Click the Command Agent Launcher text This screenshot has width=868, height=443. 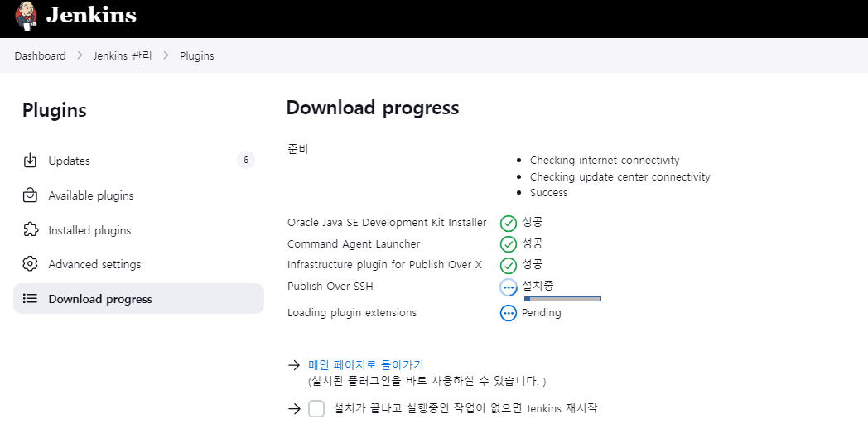click(354, 244)
